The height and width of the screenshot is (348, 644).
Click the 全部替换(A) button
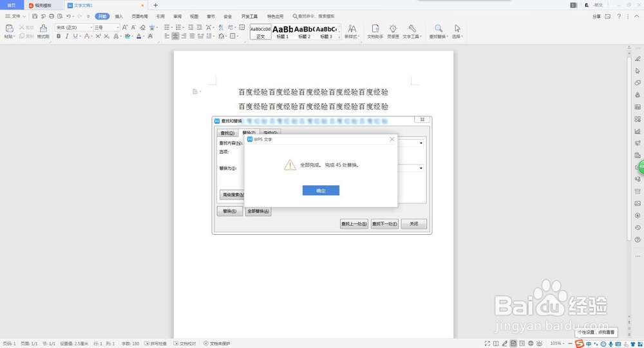click(x=258, y=211)
